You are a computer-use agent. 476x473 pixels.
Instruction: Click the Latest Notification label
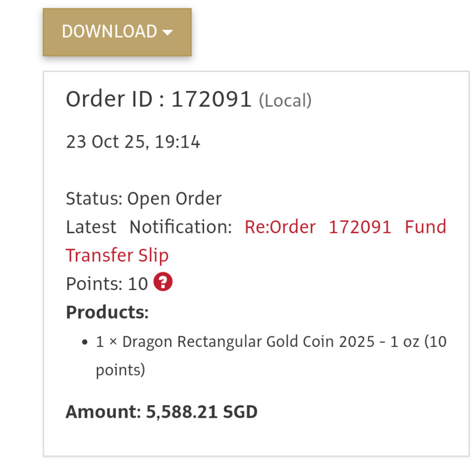(x=149, y=227)
